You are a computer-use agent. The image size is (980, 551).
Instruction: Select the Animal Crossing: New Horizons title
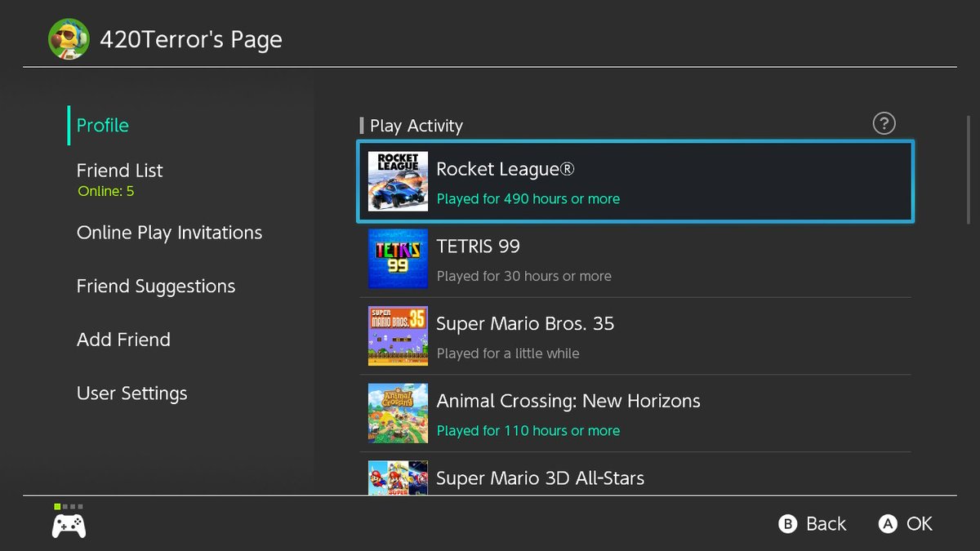[568, 402]
